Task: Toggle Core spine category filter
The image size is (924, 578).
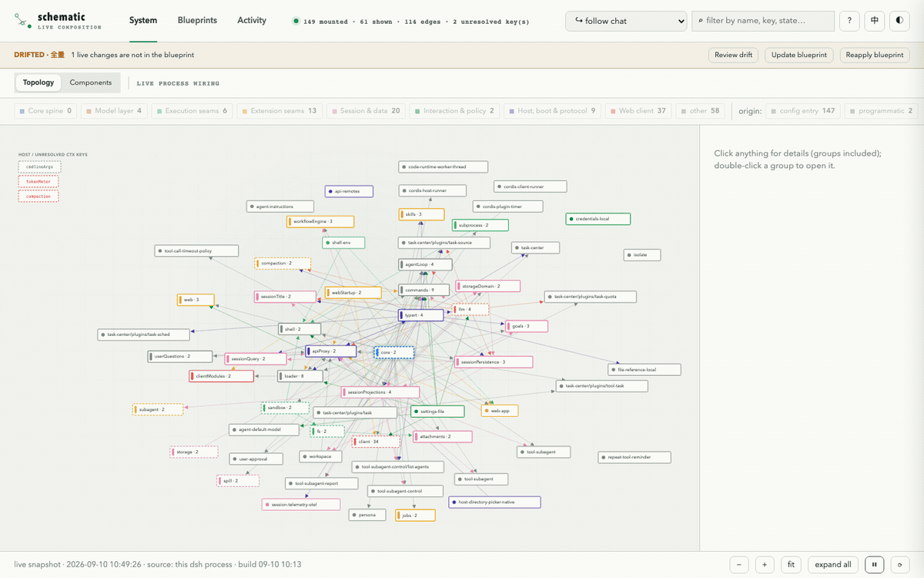Action: point(45,111)
